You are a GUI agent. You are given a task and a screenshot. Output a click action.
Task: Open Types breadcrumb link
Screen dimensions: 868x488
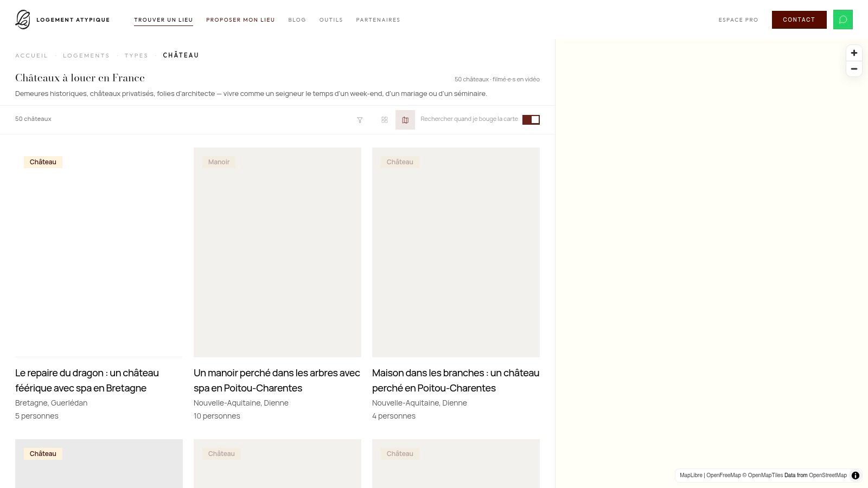(136, 55)
